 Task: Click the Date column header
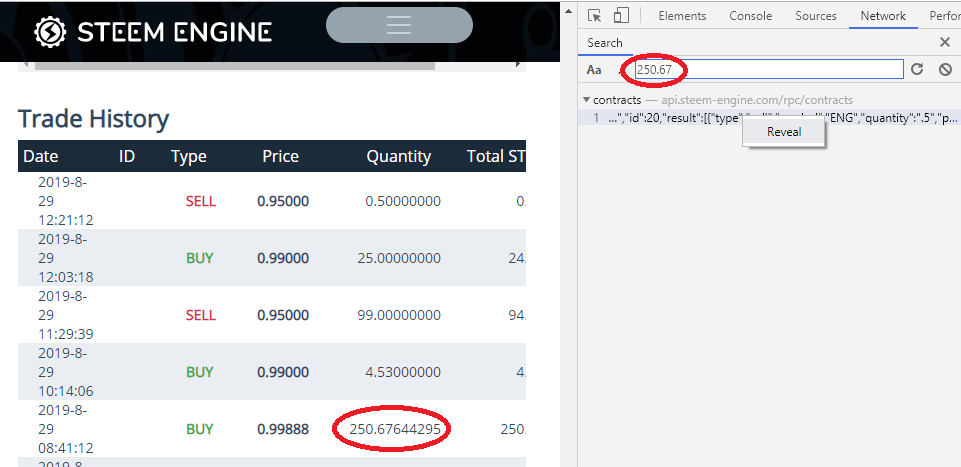[40, 156]
